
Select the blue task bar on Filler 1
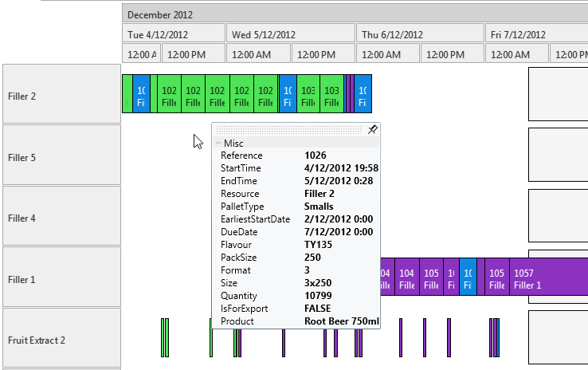coord(468,278)
